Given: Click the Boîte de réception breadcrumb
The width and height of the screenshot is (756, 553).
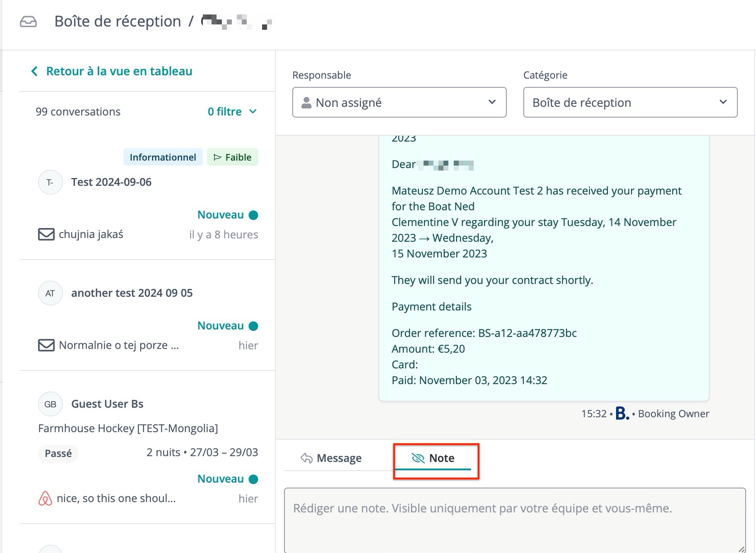Looking at the screenshot, I should point(118,22).
